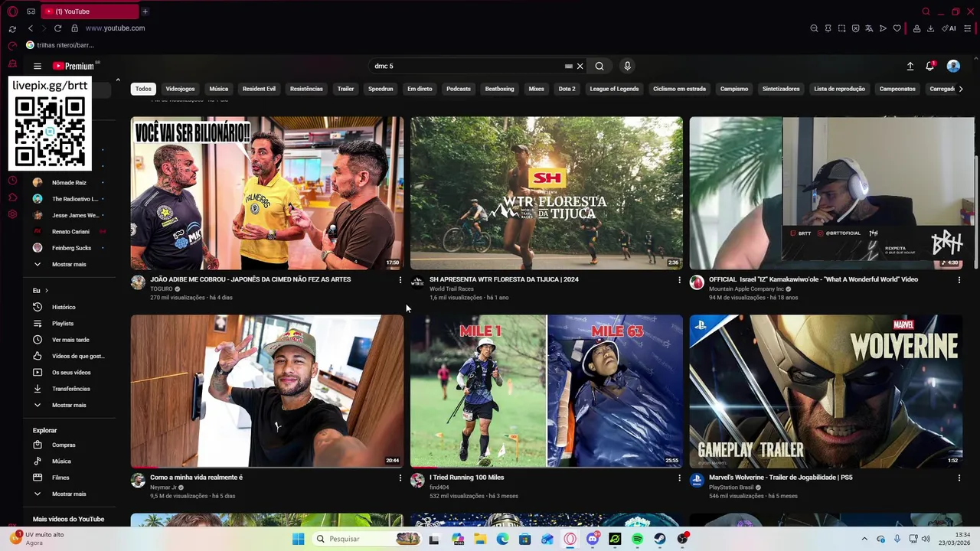
Task: Click the www.youtube.com address bar
Action: tap(115, 28)
